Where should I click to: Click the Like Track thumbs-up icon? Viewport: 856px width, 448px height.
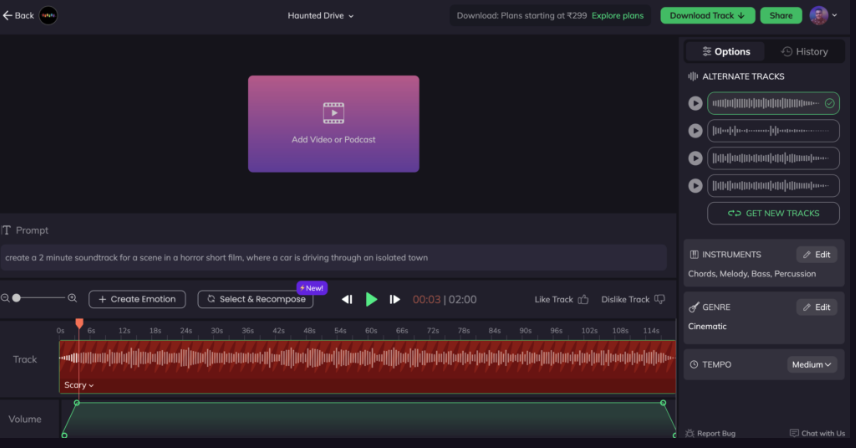pyautogui.click(x=583, y=299)
